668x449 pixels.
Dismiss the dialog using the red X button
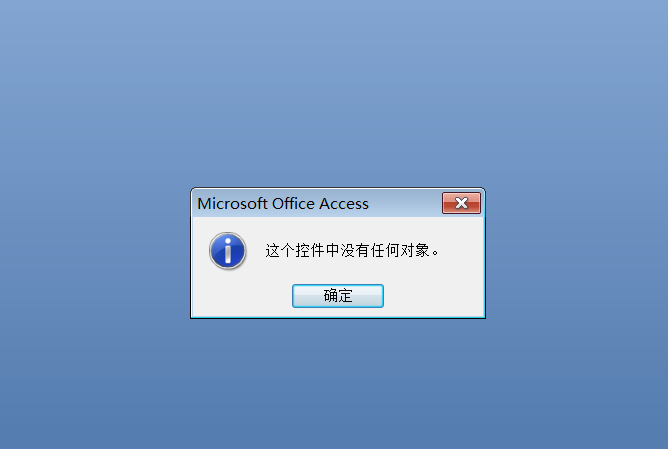point(461,203)
